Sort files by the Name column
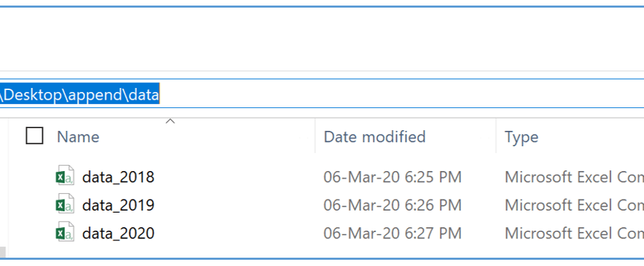 (x=78, y=136)
